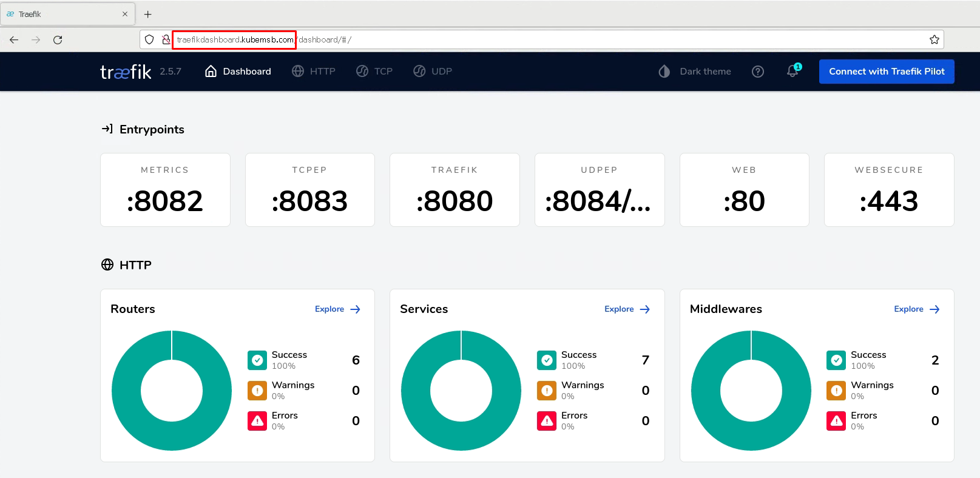This screenshot has height=478, width=980.
Task: Explore the Routers section
Action: point(337,309)
